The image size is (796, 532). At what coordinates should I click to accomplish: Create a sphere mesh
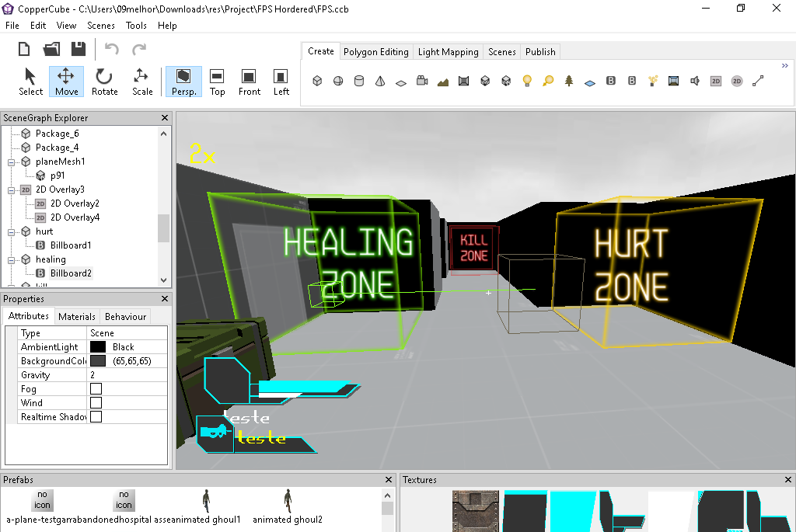(338, 81)
